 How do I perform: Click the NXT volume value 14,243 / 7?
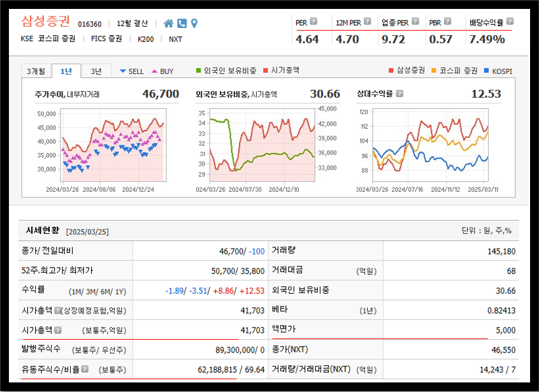[498, 370]
